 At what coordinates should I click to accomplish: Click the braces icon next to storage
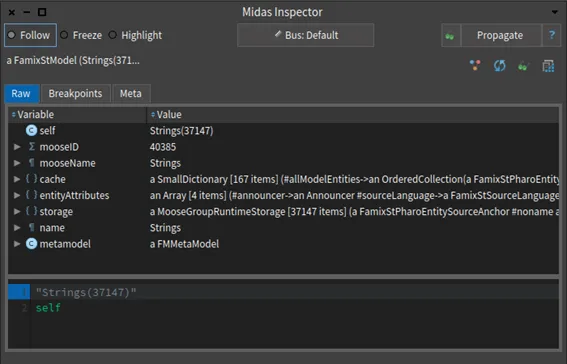pos(31,211)
